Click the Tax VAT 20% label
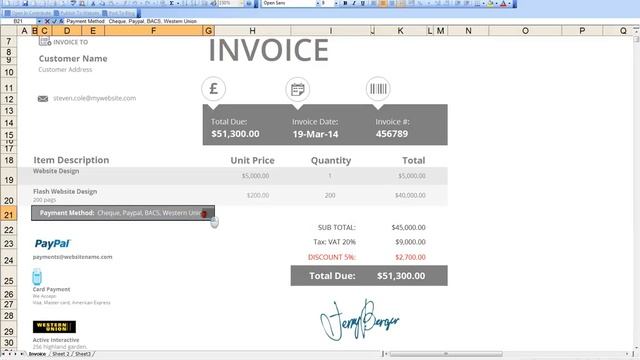The width and height of the screenshot is (640, 360). pyautogui.click(x=335, y=242)
